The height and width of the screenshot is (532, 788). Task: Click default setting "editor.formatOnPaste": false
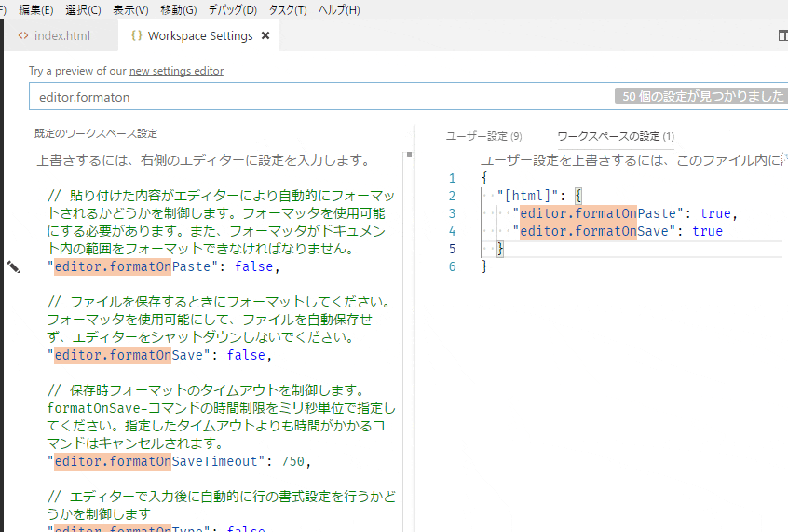[163, 266]
